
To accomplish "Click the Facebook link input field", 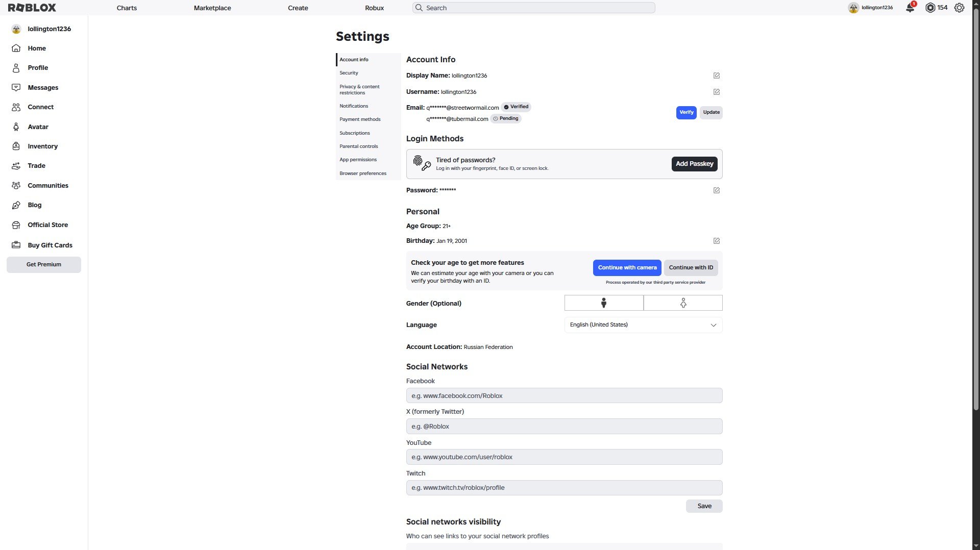I will click(564, 395).
